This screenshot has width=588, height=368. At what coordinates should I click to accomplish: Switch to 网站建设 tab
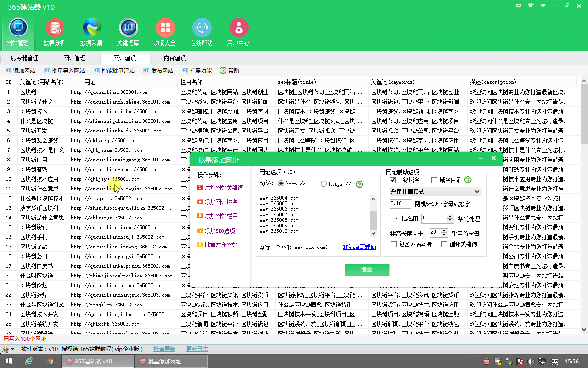[124, 58]
